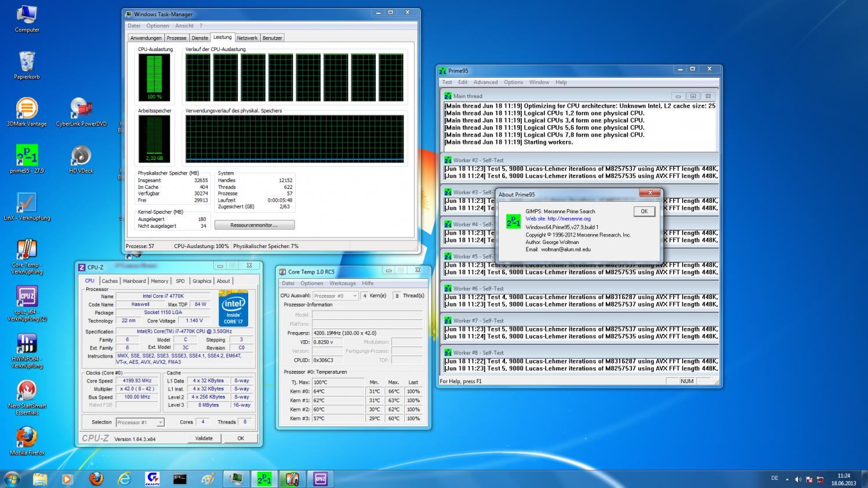Click the DE language indicator in the taskbar

pyautogui.click(x=775, y=479)
